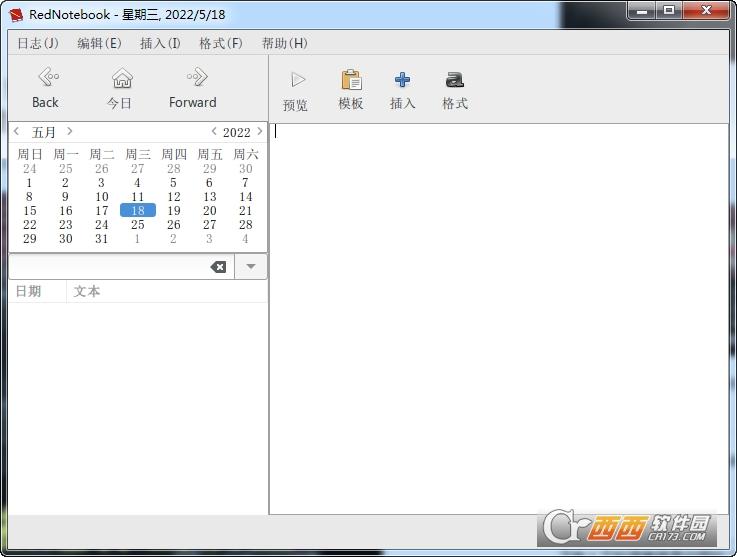
Task: Go back using the Back arrow icon
Action: (49, 77)
